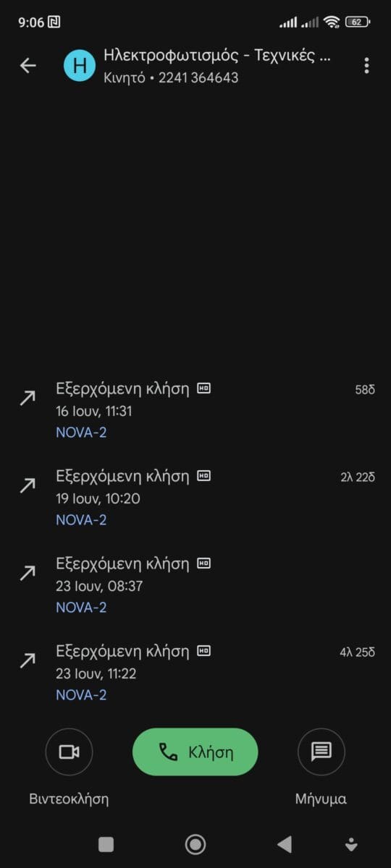Image resolution: width=391 pixels, height=868 pixels.
Task: Tap the contact avatar with letter H
Action: [x=80, y=66]
